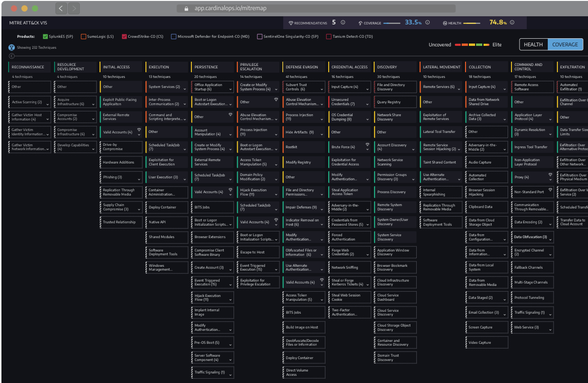Click the diamond icon on Privilege Escalation Other card
Screen dimensions: 588x383
pyautogui.click(x=276, y=99)
